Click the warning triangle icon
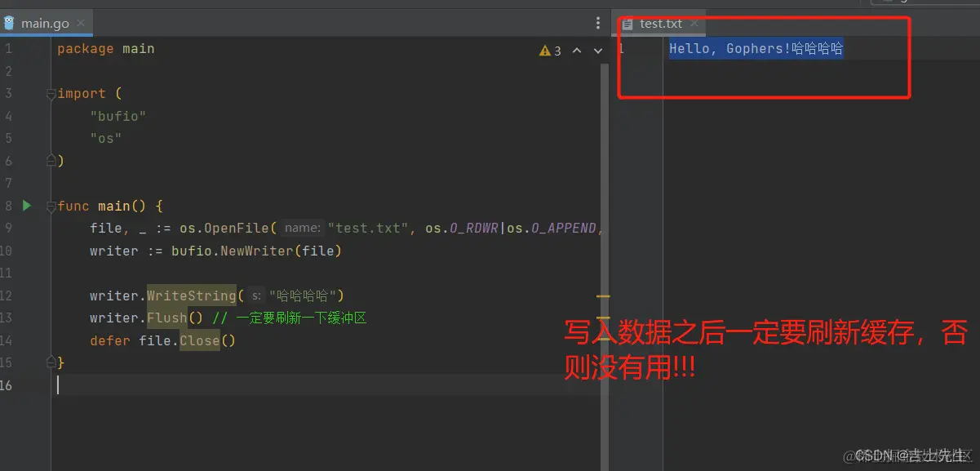Image resolution: width=980 pixels, height=471 pixels. 544,50
